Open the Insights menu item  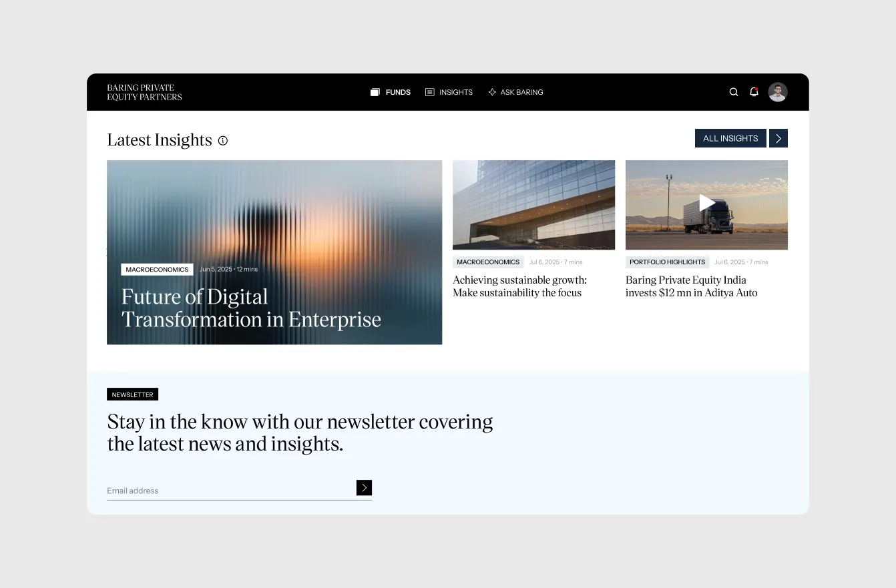click(449, 92)
